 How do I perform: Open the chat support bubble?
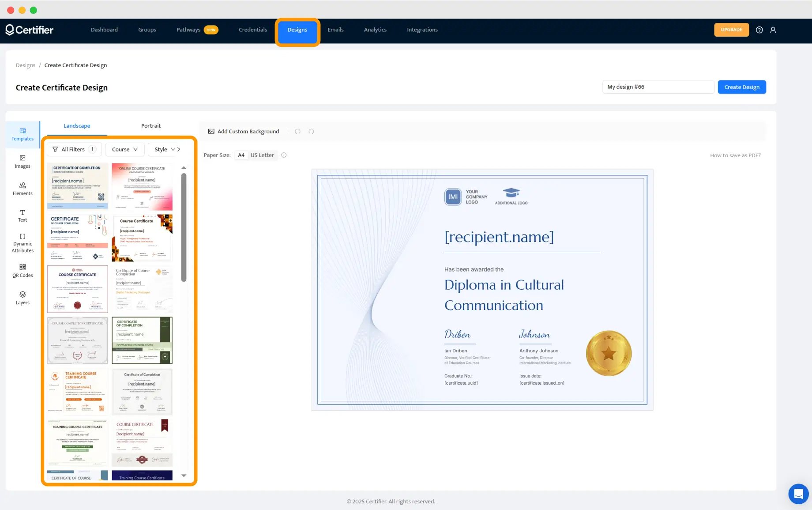[798, 494]
